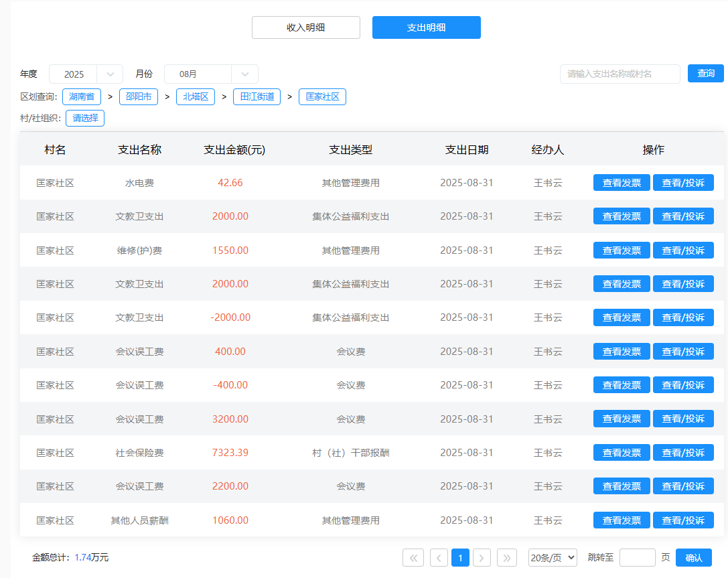Viewport: 728px width, 578px height.
Task: Select the 支出明细 tab
Action: pyautogui.click(x=426, y=27)
